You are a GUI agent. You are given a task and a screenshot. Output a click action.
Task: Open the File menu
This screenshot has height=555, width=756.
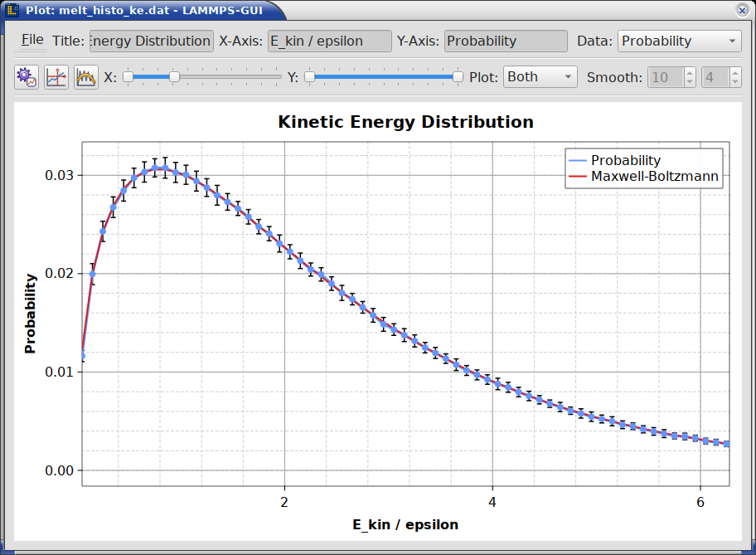(x=32, y=40)
